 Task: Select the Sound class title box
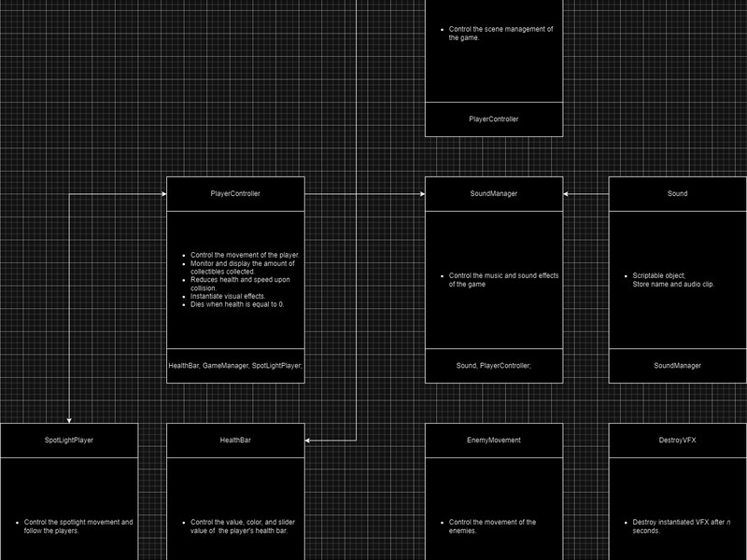677,194
